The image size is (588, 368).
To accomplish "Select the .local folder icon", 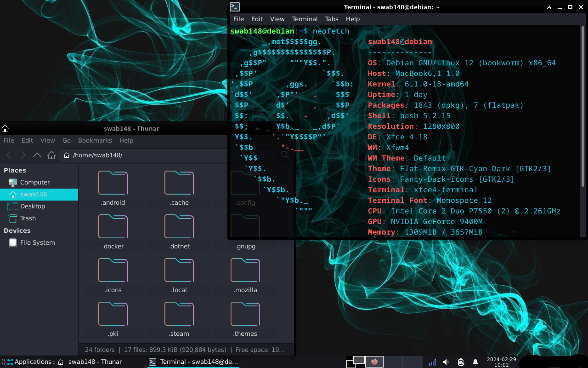I will [179, 270].
